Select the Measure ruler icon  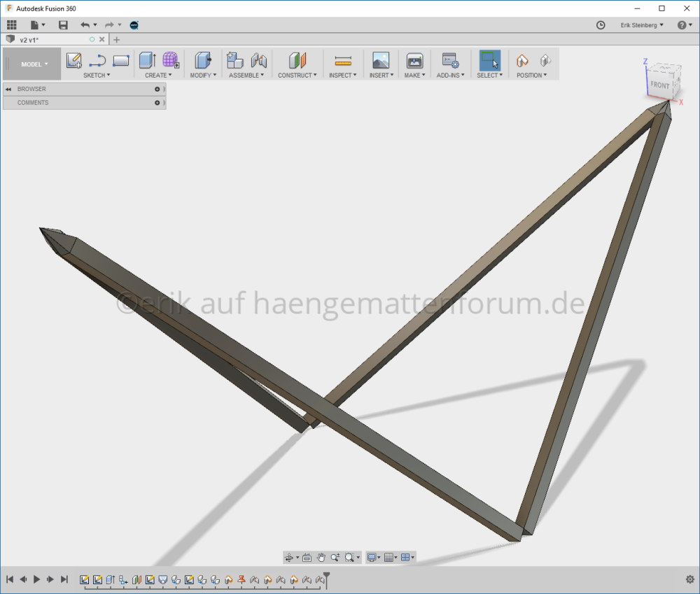click(342, 61)
